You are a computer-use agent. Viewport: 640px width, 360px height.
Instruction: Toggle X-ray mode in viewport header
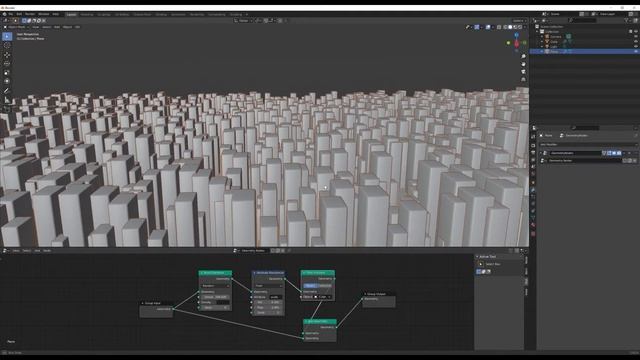tap(499, 27)
